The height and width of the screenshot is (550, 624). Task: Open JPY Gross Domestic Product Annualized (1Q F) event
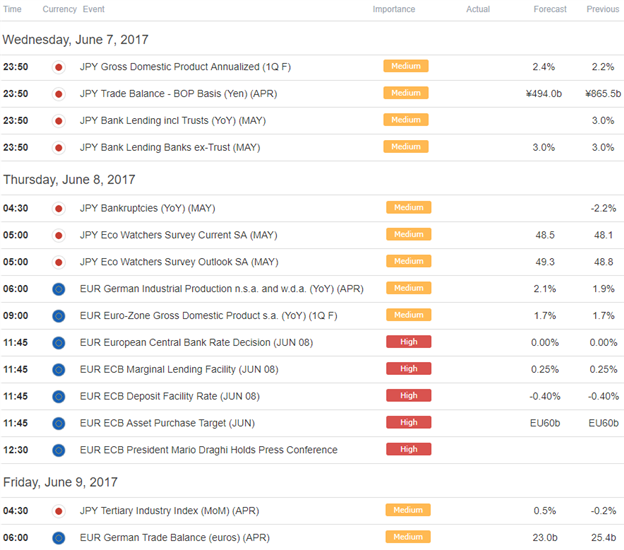[185, 67]
